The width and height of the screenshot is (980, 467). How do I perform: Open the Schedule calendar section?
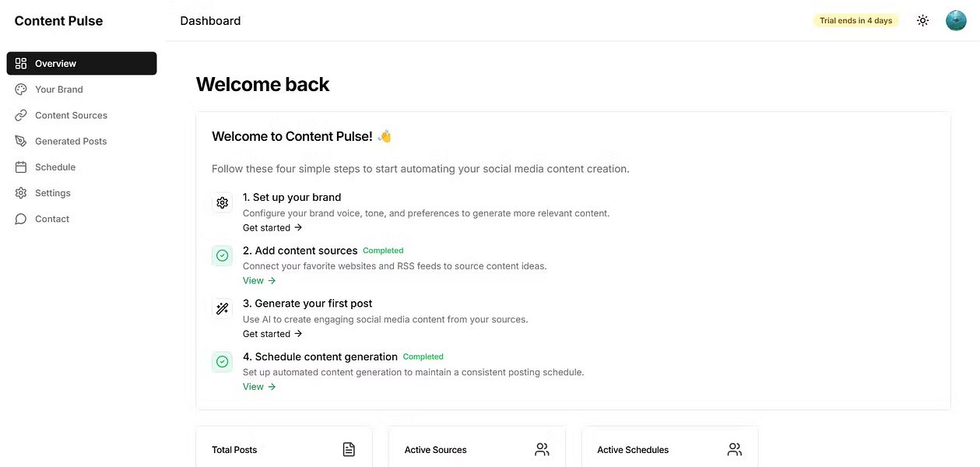[x=54, y=167]
